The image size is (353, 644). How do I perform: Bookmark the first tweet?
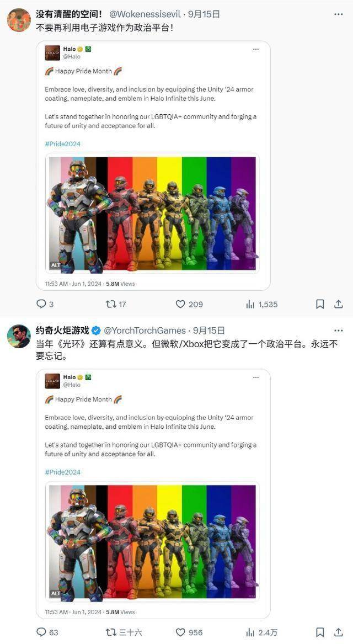320,304
